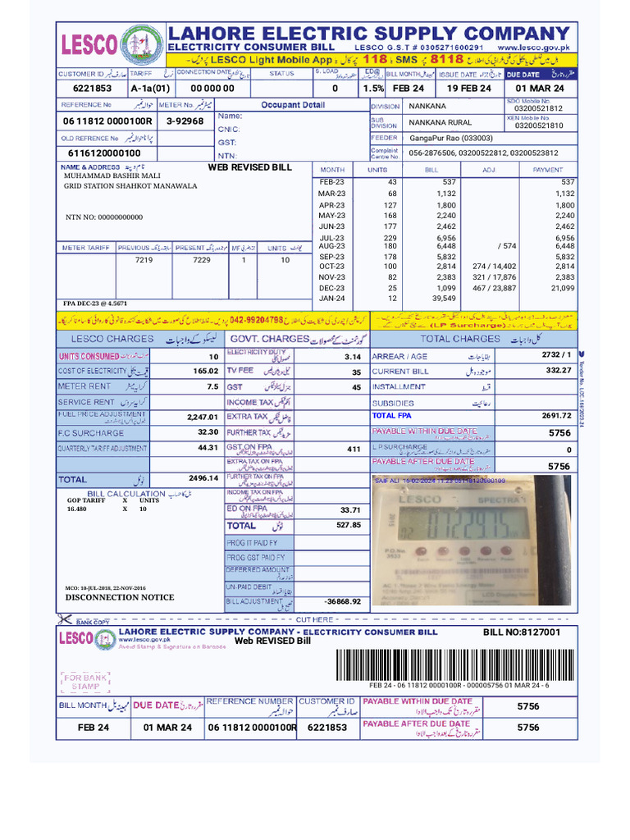Click division value NANKANA
The width and height of the screenshot is (630, 840).
pos(427,106)
